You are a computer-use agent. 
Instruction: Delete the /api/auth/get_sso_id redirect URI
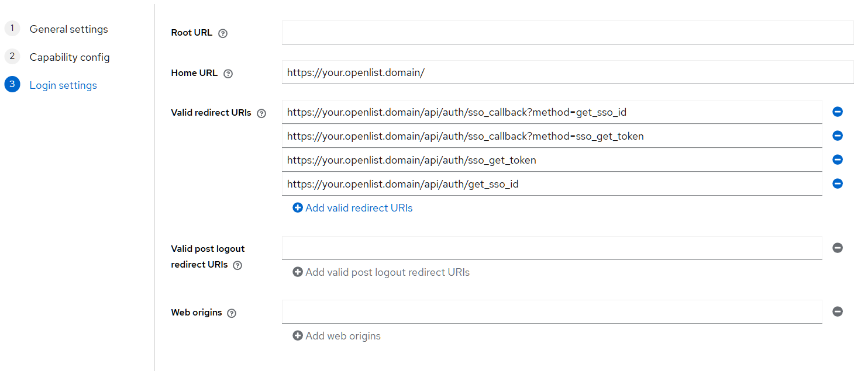(x=838, y=183)
